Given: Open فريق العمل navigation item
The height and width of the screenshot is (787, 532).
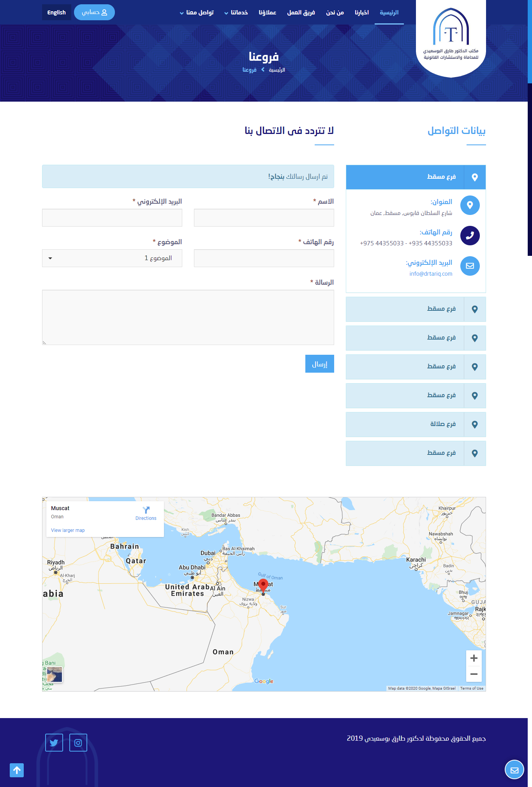Looking at the screenshot, I should point(301,12).
